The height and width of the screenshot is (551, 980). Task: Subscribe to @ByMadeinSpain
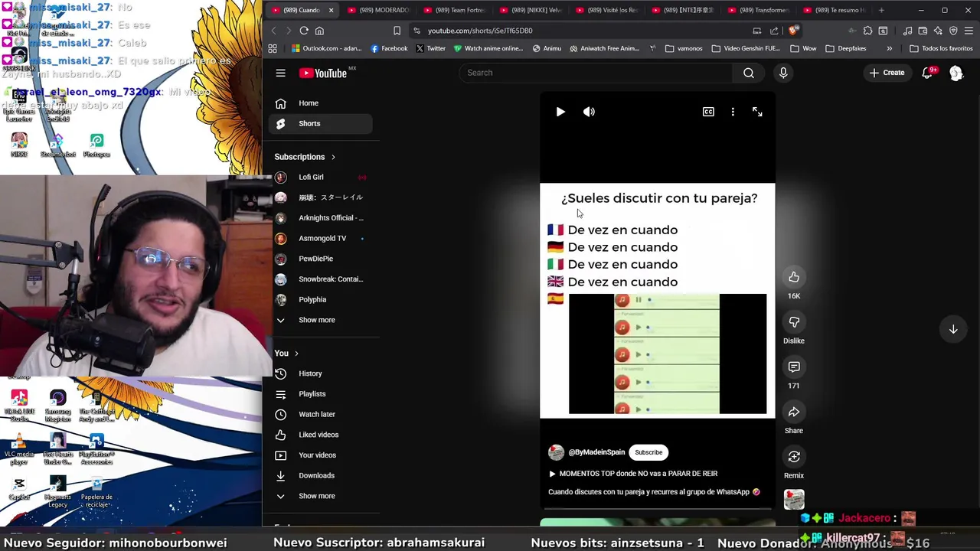coord(648,452)
